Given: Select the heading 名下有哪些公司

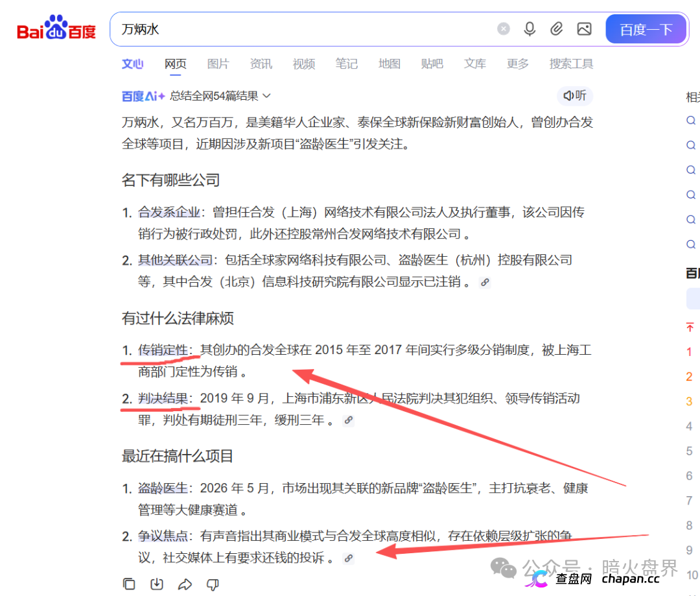Looking at the screenshot, I should click(x=170, y=180).
